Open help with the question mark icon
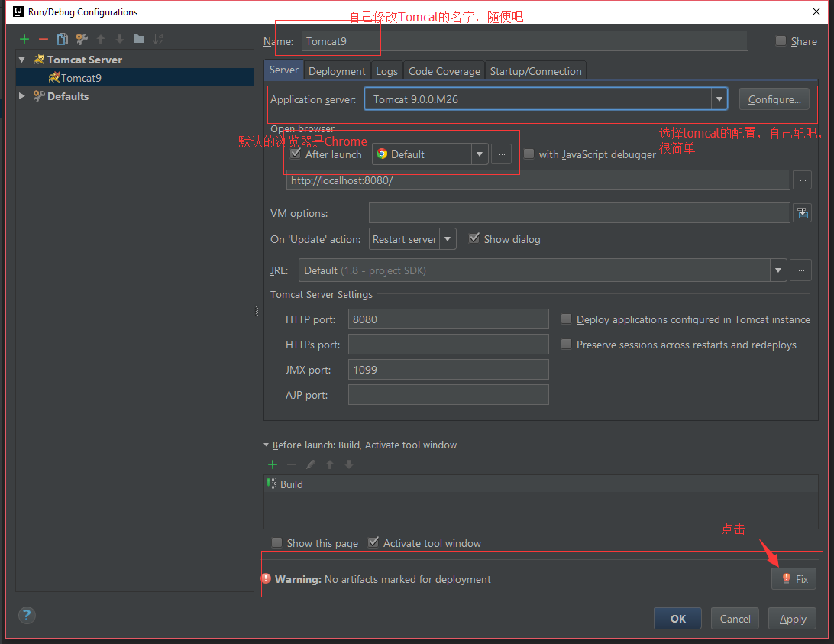The width and height of the screenshot is (834, 644). (x=27, y=615)
